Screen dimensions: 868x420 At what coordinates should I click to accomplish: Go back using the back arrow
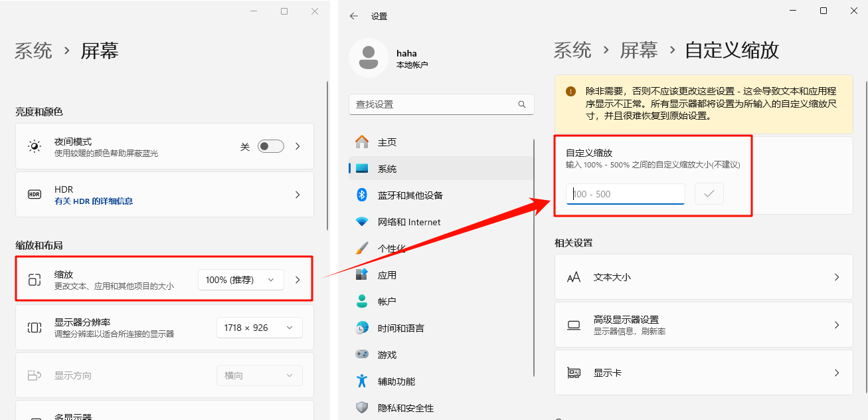[353, 16]
